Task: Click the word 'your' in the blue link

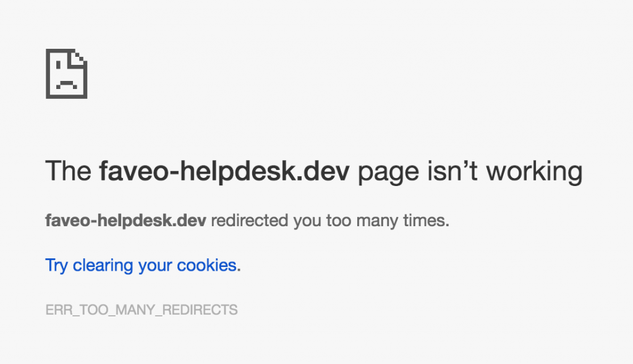Action: tap(155, 266)
